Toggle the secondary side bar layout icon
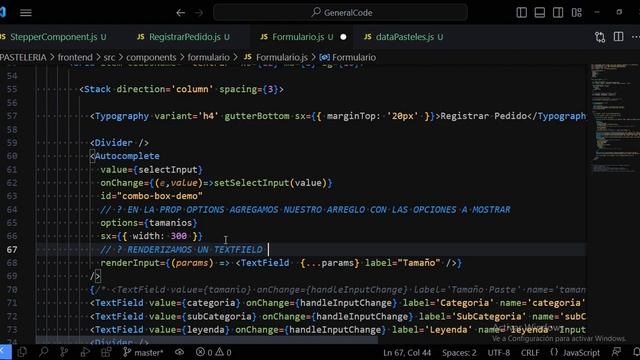 pyautogui.click(x=558, y=13)
